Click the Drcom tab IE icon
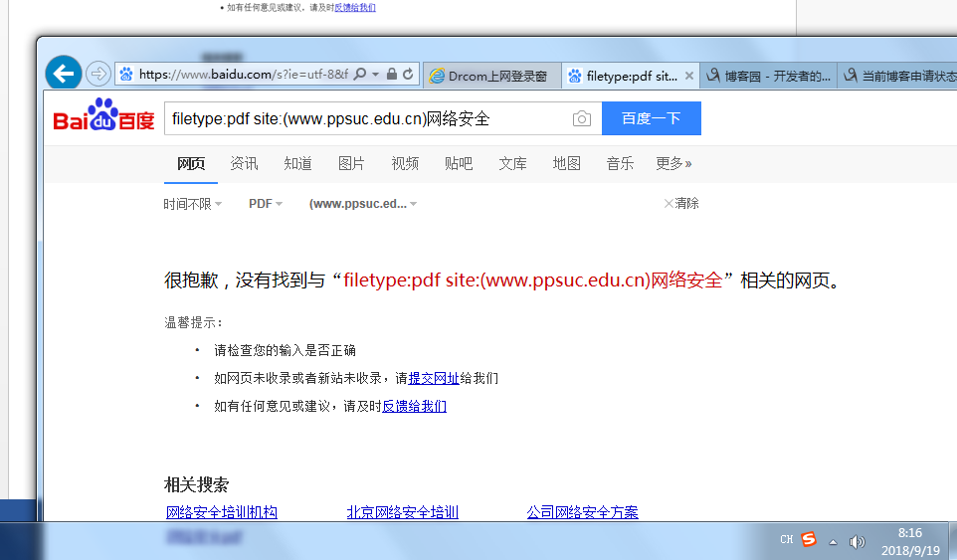Viewport: 957px width, 560px height. pyautogui.click(x=437, y=76)
